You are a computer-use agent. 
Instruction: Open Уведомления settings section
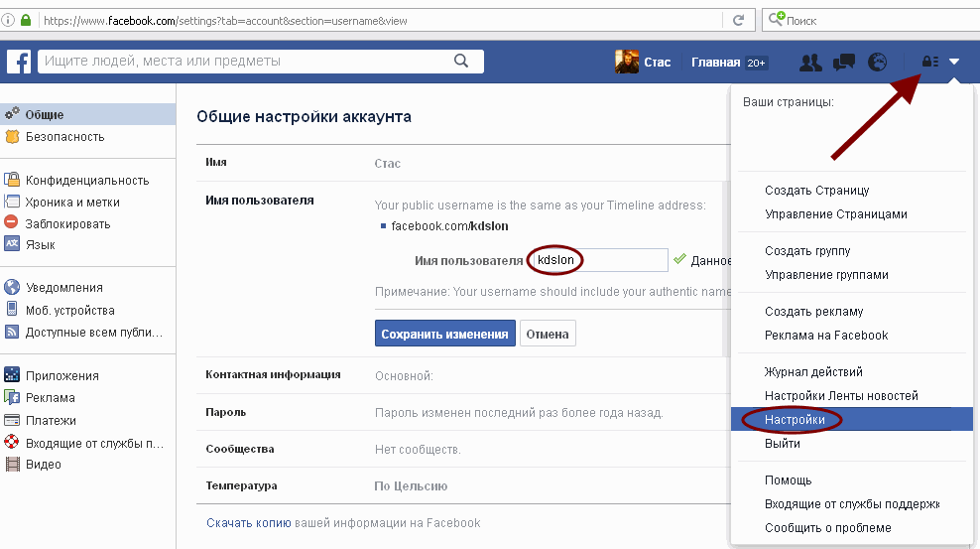64,288
